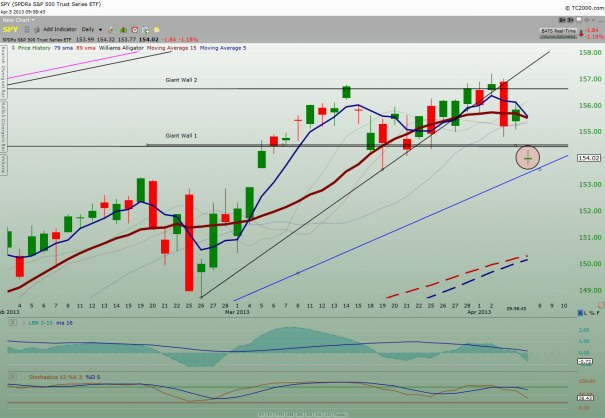Viewport: 605px width, 418px height.
Task: Open the yellow sticky note icon
Action: [157, 30]
